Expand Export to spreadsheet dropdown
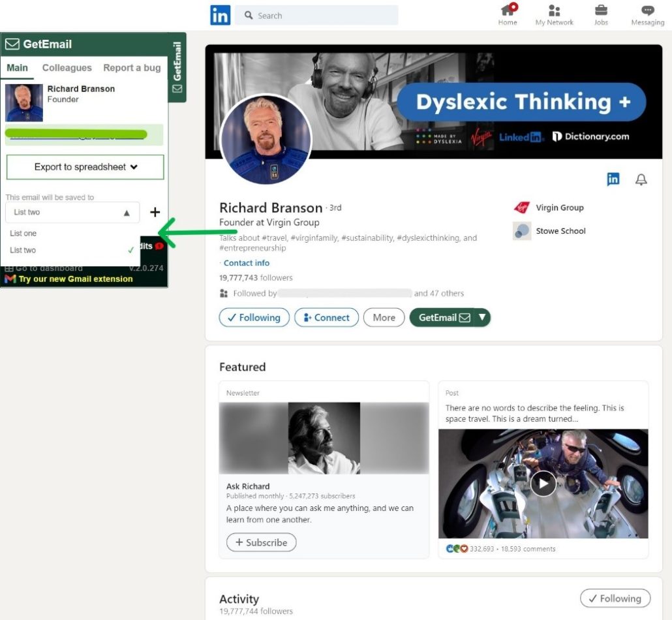 pos(85,167)
